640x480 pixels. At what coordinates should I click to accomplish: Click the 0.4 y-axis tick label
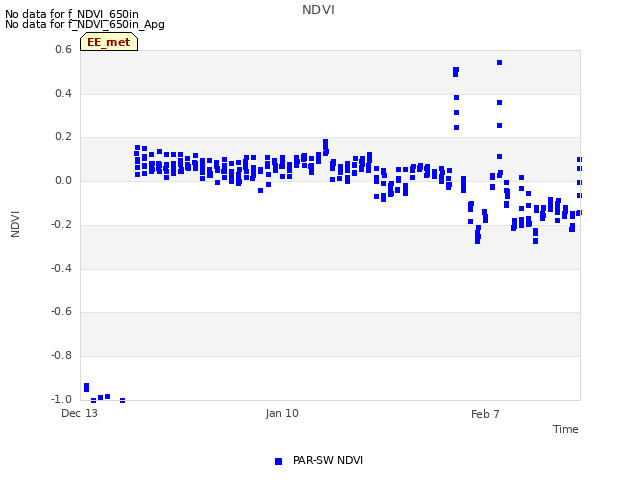click(x=63, y=93)
